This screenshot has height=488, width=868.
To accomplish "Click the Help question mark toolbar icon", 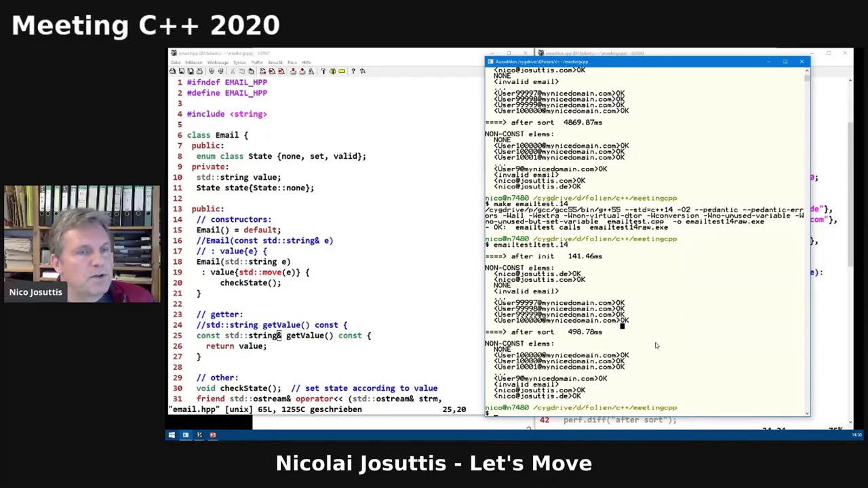I will (x=353, y=71).
